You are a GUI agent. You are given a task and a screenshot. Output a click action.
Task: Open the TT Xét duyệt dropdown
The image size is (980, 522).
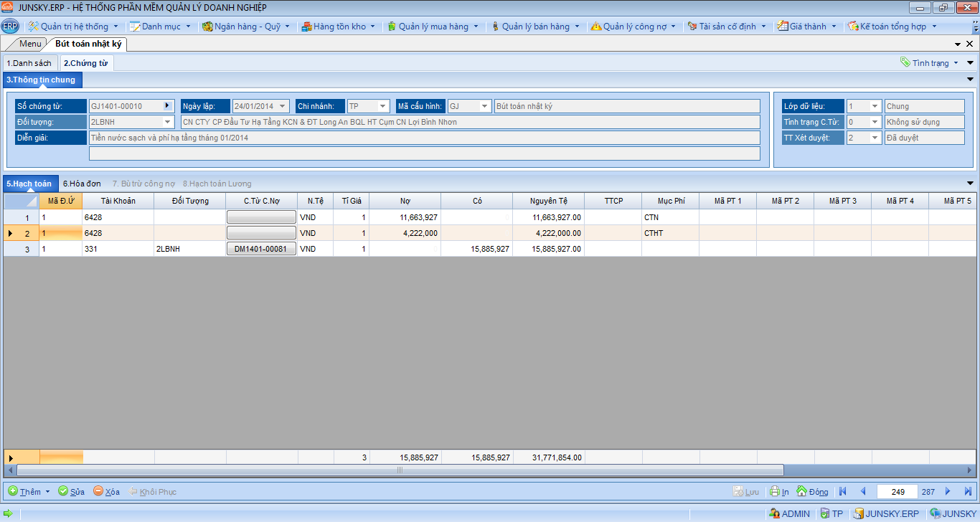coord(875,138)
